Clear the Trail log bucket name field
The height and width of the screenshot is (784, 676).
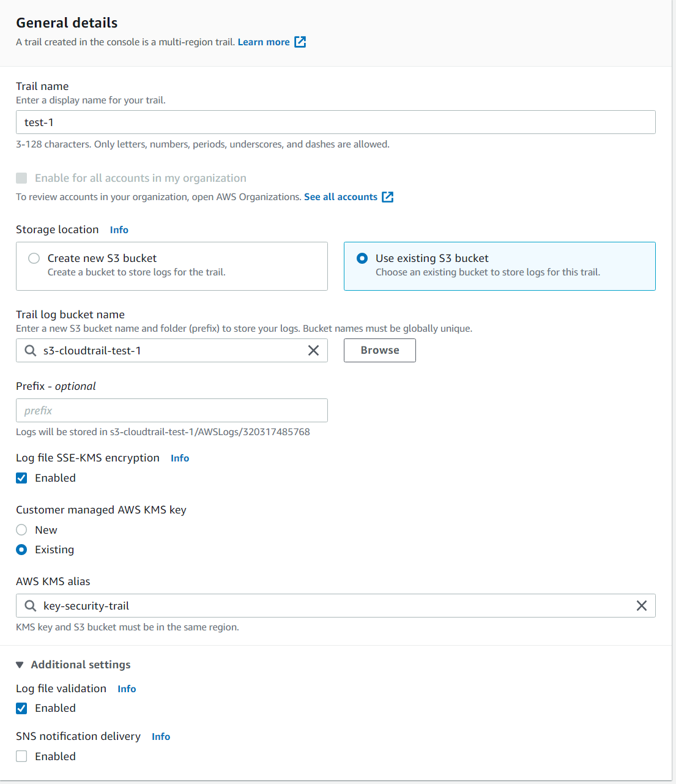coord(313,351)
